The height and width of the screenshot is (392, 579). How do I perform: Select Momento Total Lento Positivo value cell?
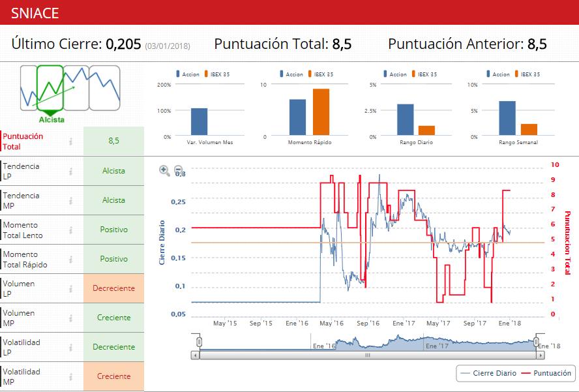pyautogui.click(x=113, y=230)
